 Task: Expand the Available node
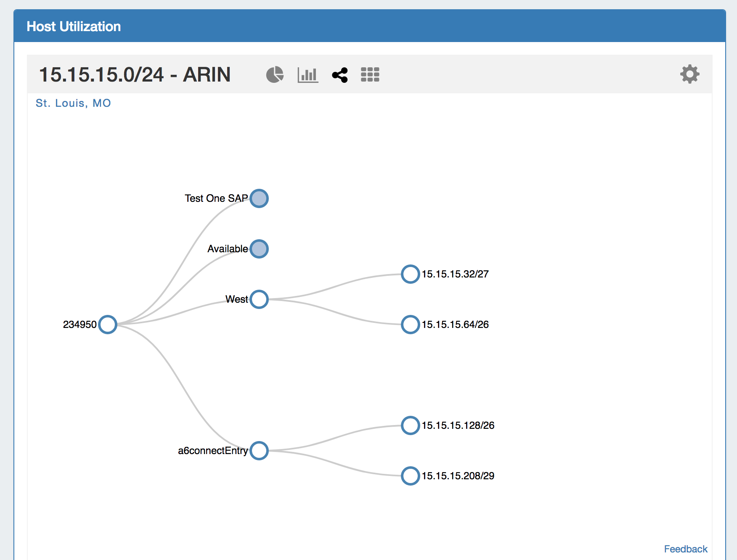[x=259, y=249]
